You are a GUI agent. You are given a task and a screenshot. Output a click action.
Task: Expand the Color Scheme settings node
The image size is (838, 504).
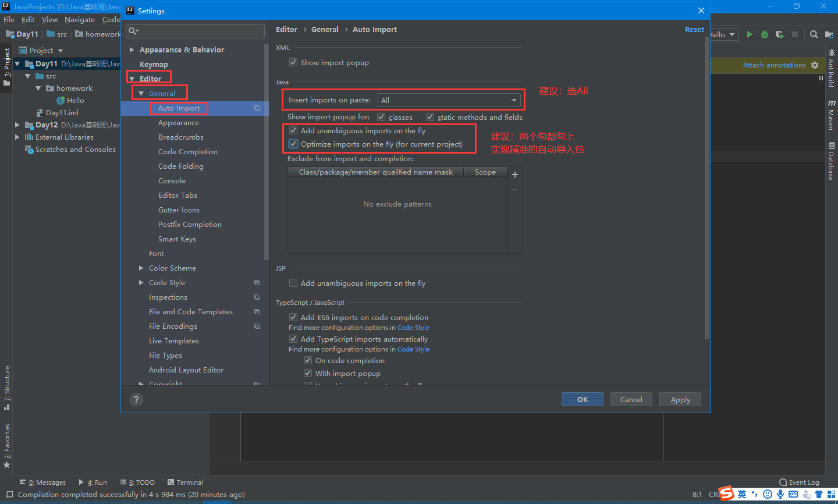(x=141, y=268)
